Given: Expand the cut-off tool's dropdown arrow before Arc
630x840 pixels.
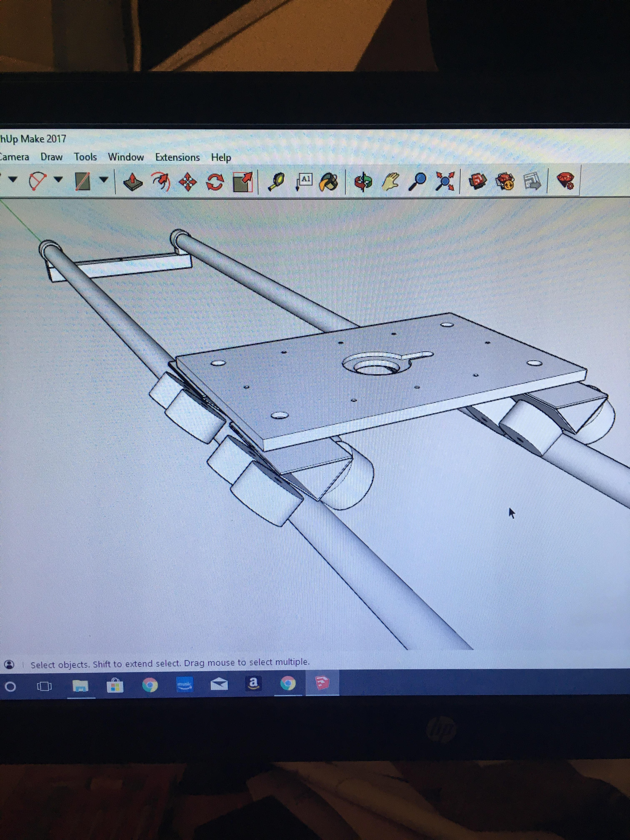Looking at the screenshot, I should (x=12, y=179).
